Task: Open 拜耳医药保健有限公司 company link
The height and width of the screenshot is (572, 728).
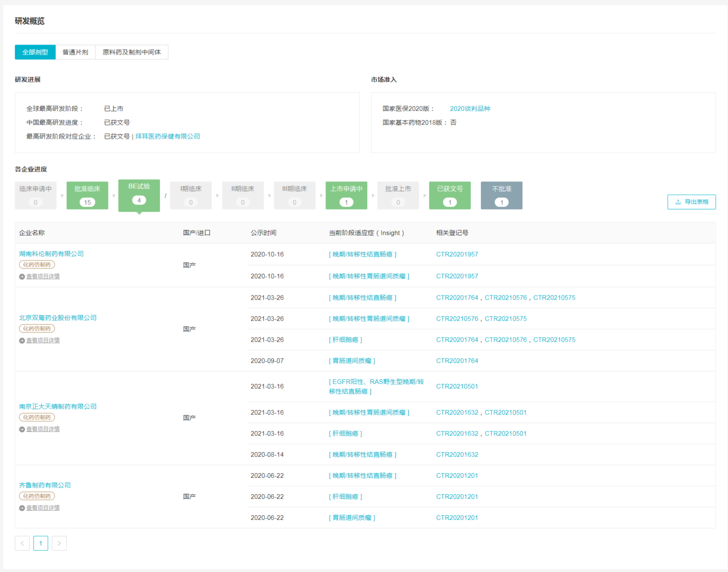Action: click(x=167, y=136)
